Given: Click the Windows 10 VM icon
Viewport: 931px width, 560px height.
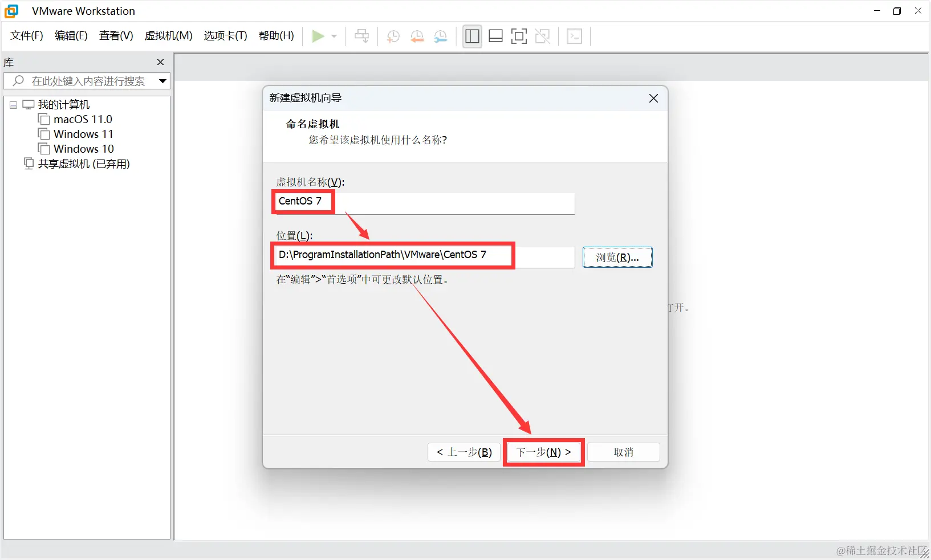Looking at the screenshot, I should coord(44,149).
